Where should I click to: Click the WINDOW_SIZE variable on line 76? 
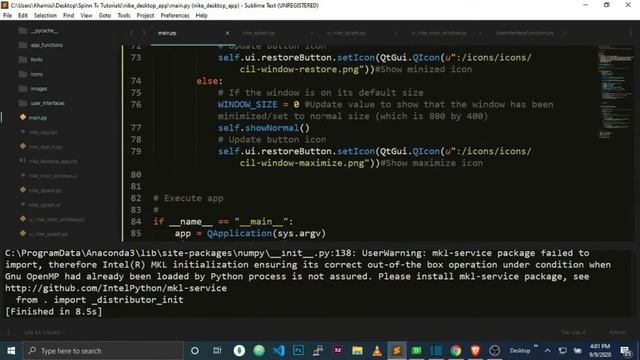247,104
